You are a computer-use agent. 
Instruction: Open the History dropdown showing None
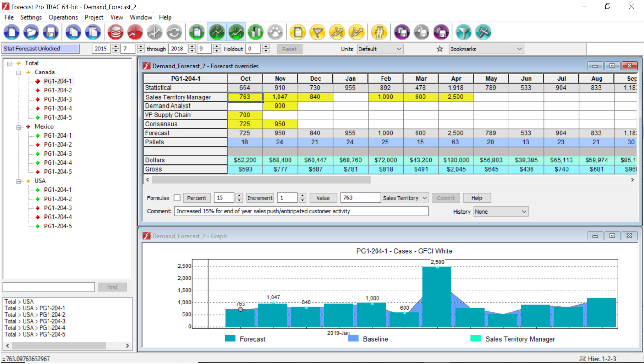coord(500,211)
